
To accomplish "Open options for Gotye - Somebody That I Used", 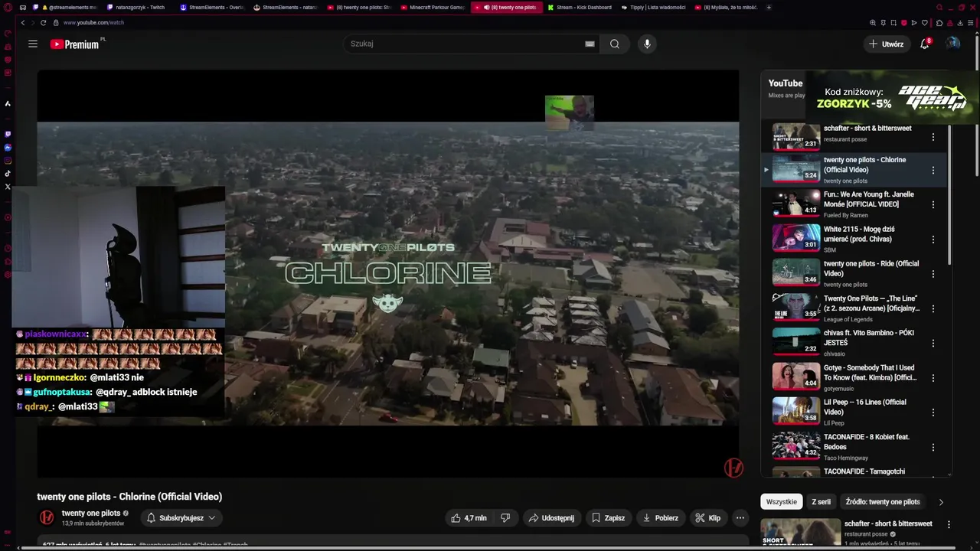I will [x=933, y=377].
